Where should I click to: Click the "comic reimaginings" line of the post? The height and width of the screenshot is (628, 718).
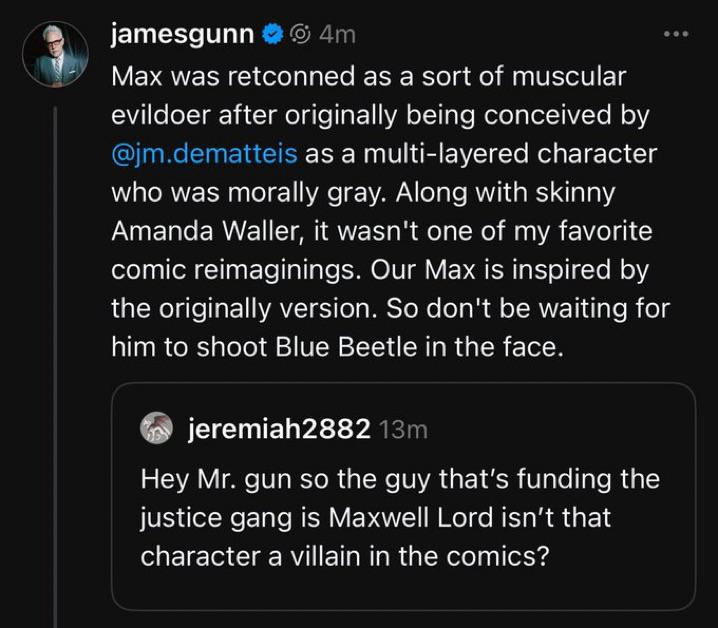pos(380,271)
